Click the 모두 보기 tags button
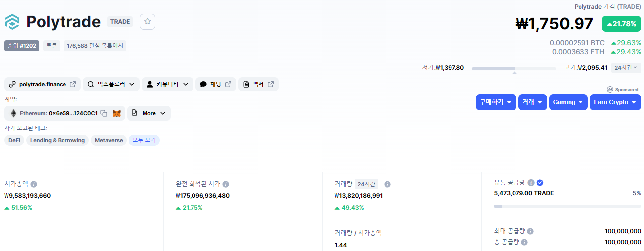This screenshot has width=644, height=251. coord(144,140)
